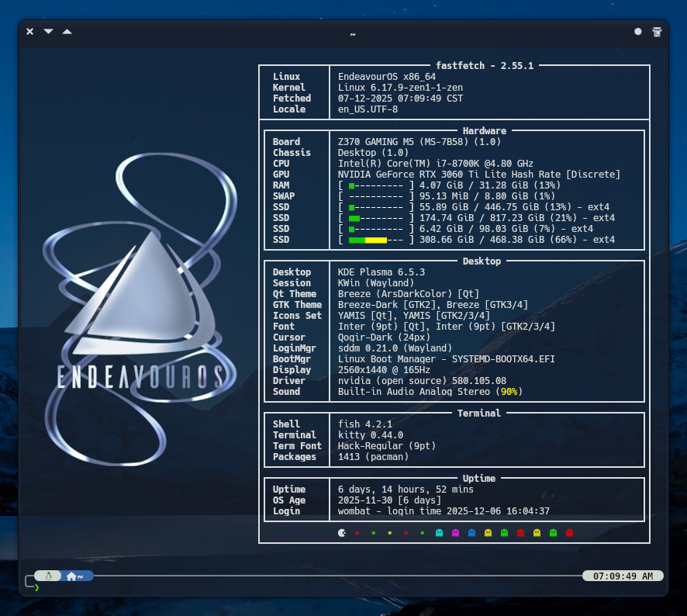Image resolution: width=687 pixels, height=616 pixels.
Task: Click the round pin button in titlebar
Action: pyautogui.click(x=638, y=32)
